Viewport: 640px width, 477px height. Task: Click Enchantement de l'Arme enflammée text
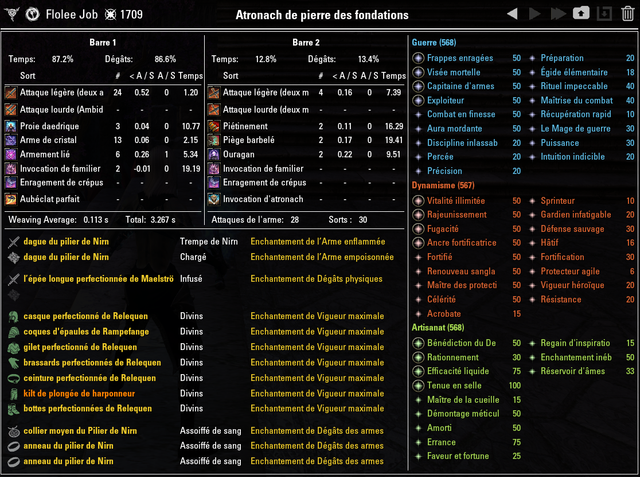318,242
